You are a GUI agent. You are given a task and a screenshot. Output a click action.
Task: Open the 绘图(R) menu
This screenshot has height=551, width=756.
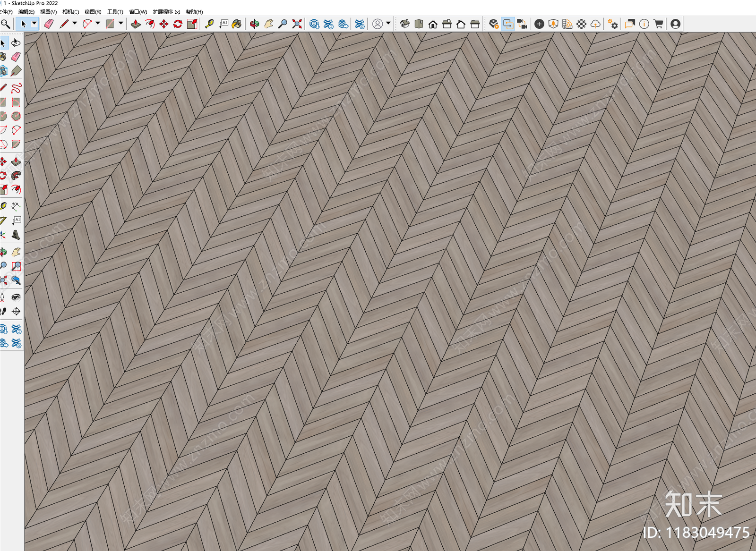pyautogui.click(x=93, y=12)
